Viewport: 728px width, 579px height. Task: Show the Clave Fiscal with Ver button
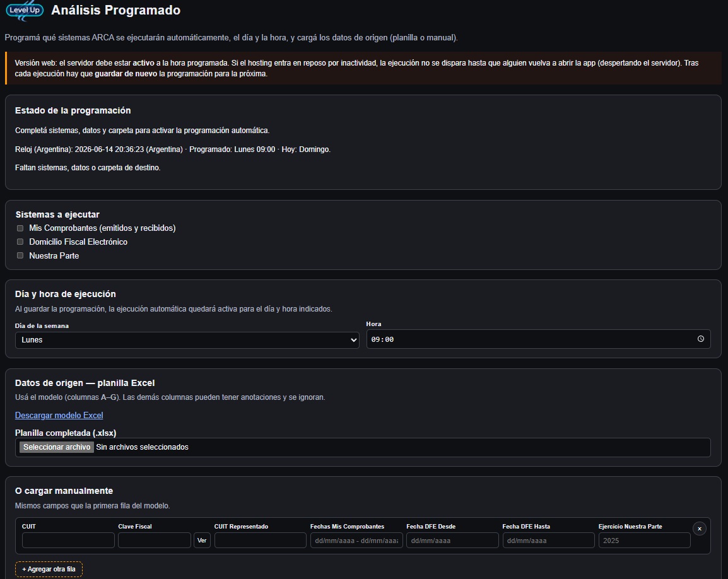[x=202, y=540]
